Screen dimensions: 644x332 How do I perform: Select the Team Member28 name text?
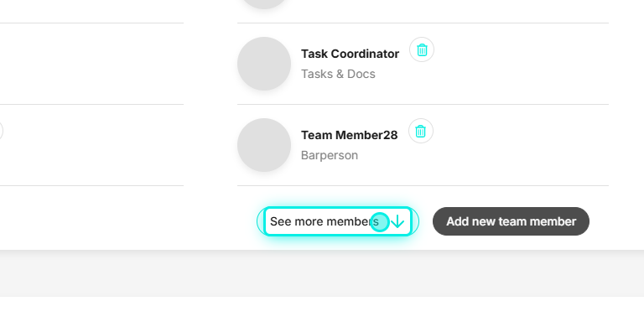click(x=349, y=135)
